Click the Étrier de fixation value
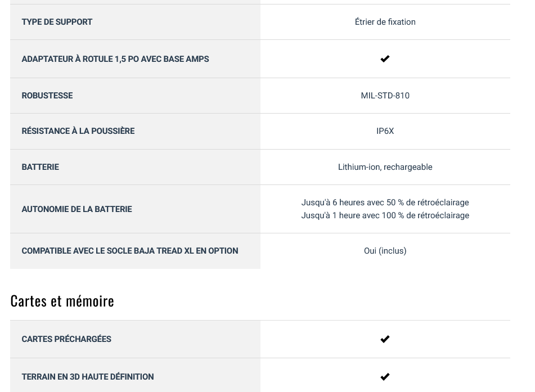The height and width of the screenshot is (392, 535). click(x=385, y=22)
